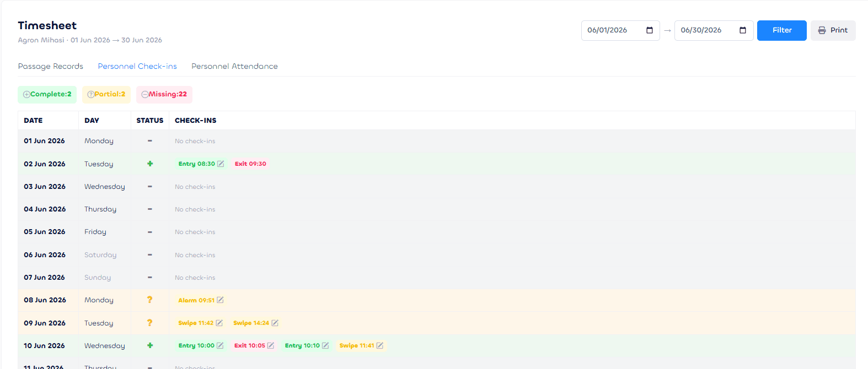This screenshot has height=369, width=868.
Task: Edit the Swipe 14:24 check-in
Action: point(275,323)
